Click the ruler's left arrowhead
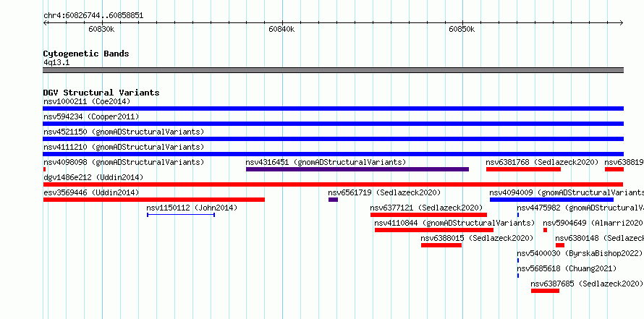Viewport: 644px width, 319px height. click(45, 23)
